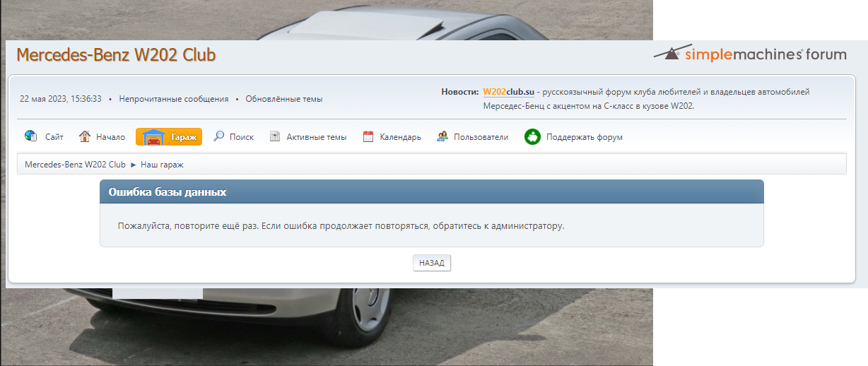Open the Сайт menu item

pos(54,137)
